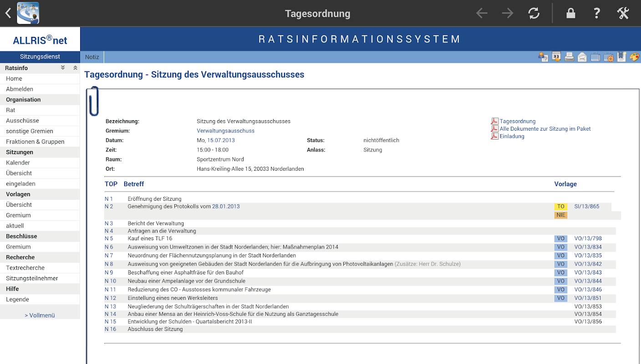Screen dimensions: 641x364
Task: Expand the sidebar via > Vollmenü
Action: tap(40, 315)
